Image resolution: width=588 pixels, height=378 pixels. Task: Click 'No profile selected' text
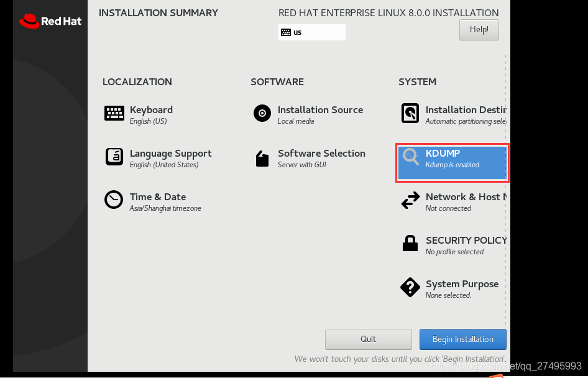click(454, 252)
